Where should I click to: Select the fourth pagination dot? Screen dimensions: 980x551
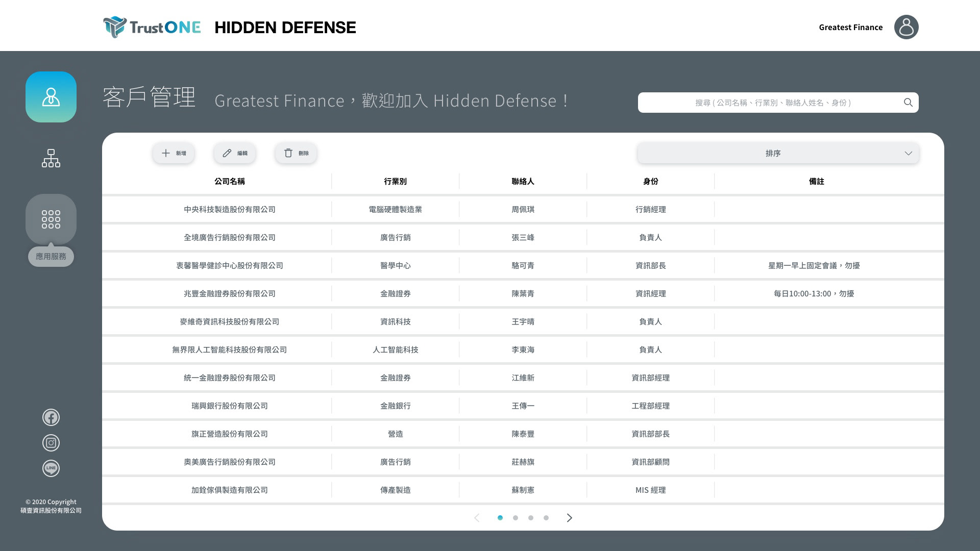tap(546, 518)
